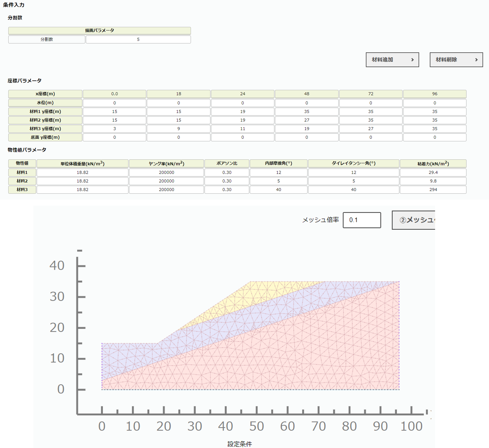Click the chevron arrow on 材料追加
This screenshot has width=489, height=448.
click(x=412, y=60)
